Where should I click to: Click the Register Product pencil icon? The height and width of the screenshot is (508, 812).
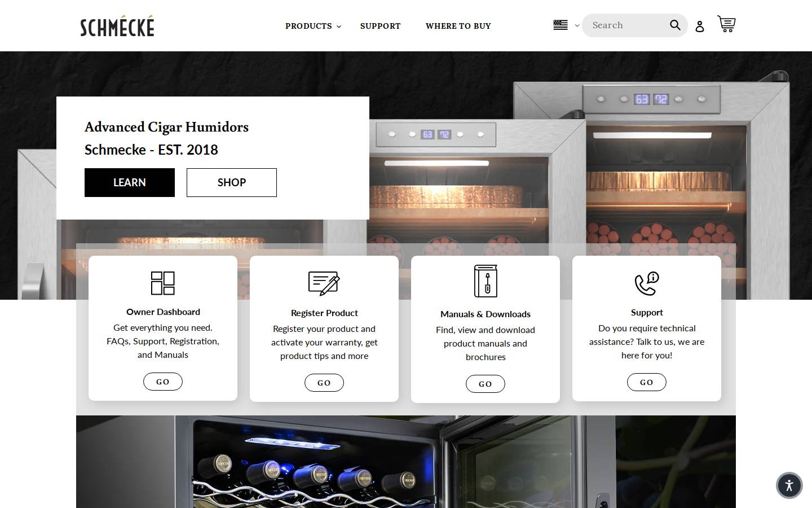324,283
